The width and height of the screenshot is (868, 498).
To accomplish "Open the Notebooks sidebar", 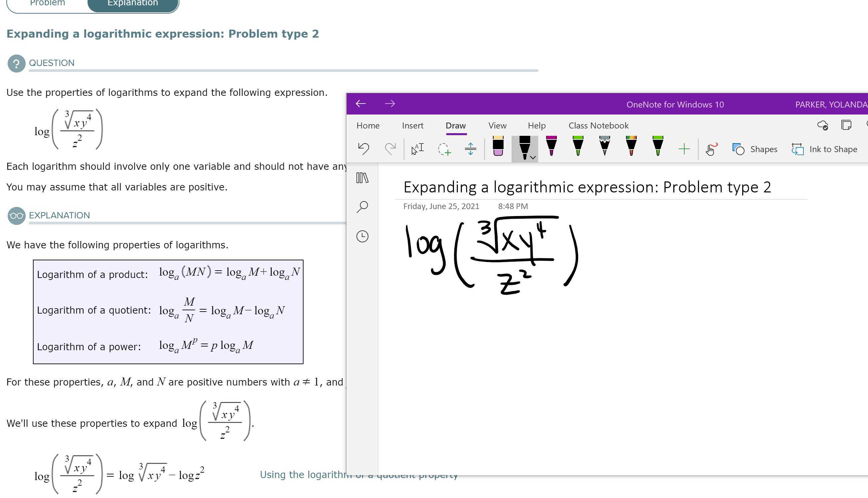I will click(362, 178).
